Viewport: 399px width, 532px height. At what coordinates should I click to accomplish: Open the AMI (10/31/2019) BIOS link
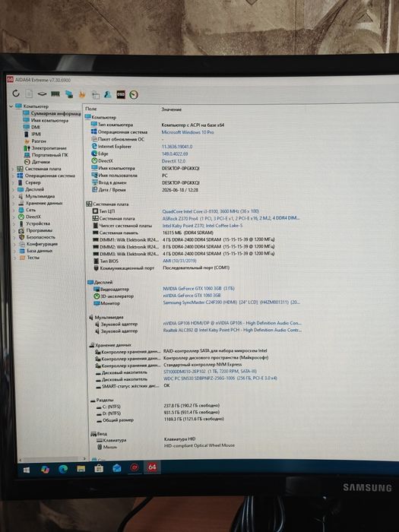point(179,261)
